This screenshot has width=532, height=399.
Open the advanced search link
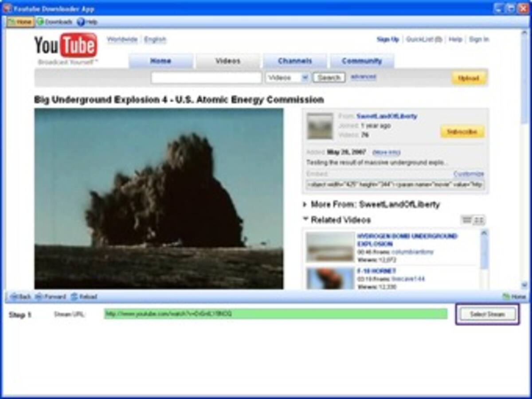point(364,77)
